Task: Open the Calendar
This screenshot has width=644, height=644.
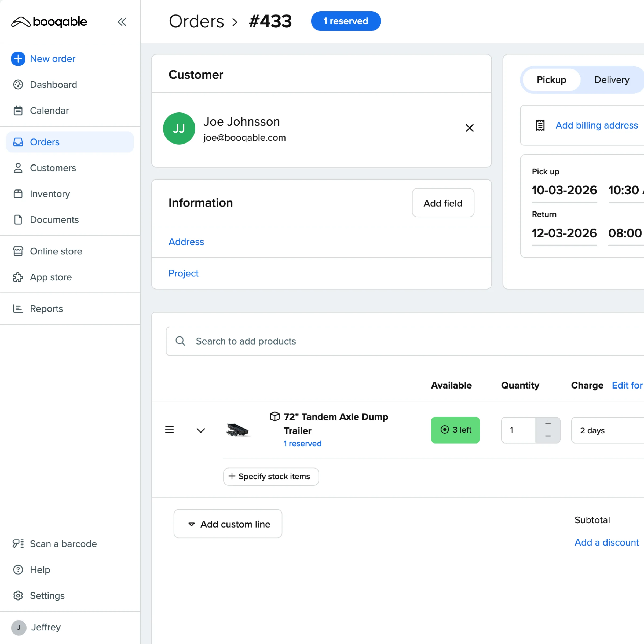Action: coord(49,111)
